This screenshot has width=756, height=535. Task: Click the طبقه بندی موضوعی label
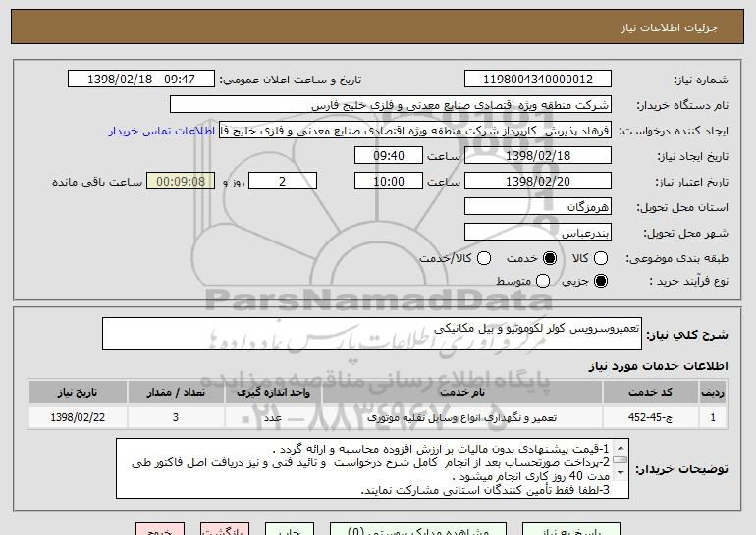pos(676,259)
